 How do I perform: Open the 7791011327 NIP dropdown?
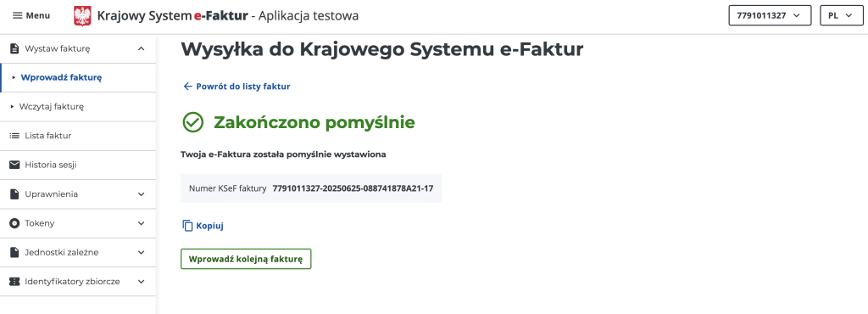770,15
